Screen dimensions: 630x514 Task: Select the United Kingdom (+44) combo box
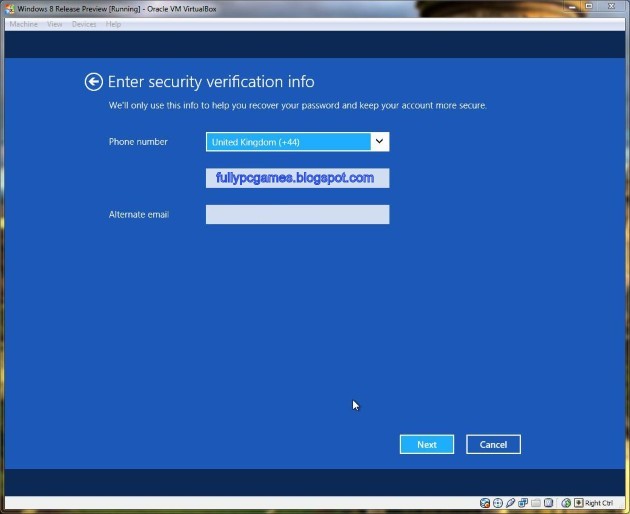coord(297,142)
